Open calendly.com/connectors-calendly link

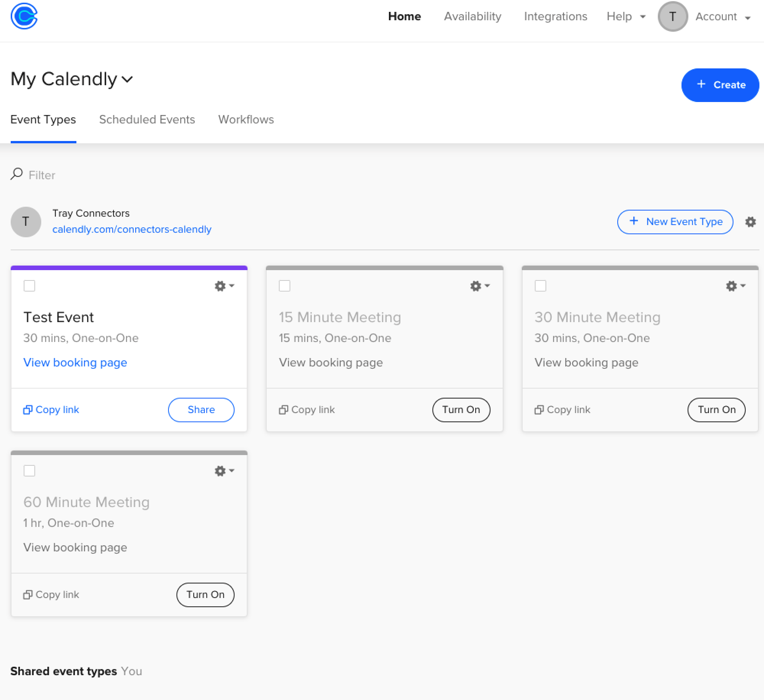pos(132,229)
